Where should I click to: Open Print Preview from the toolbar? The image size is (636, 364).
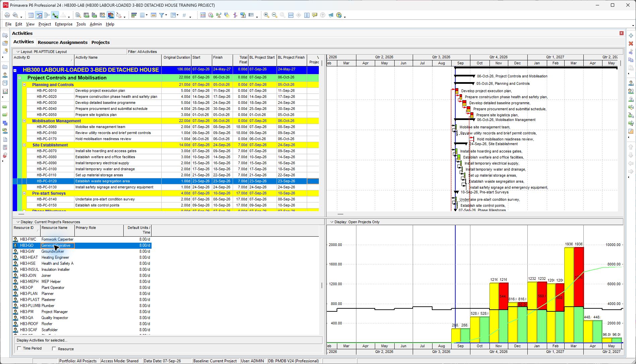[x=15, y=15]
